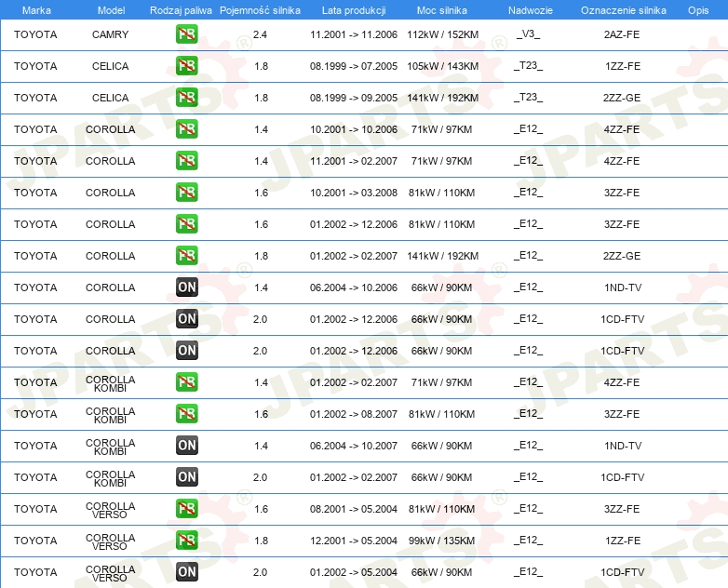Select production years 08.2001 -> 05.2004
The height and width of the screenshot is (588, 728).
(x=354, y=509)
